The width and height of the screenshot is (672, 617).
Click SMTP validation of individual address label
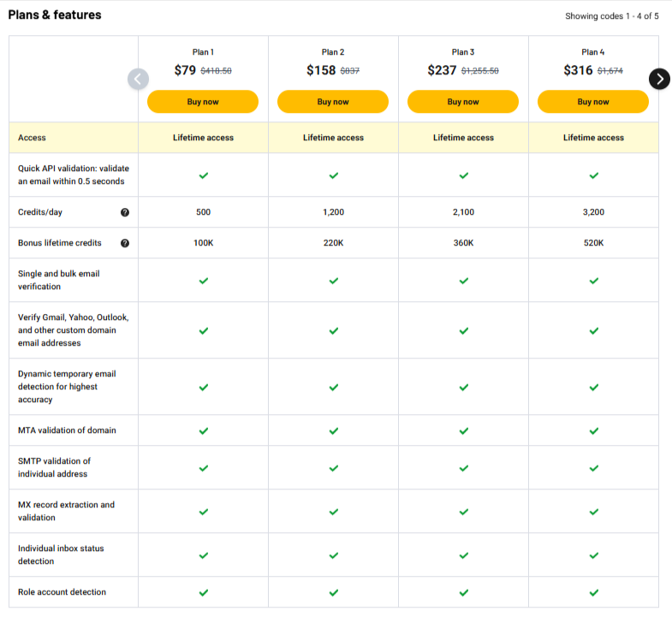pyautogui.click(x=54, y=467)
